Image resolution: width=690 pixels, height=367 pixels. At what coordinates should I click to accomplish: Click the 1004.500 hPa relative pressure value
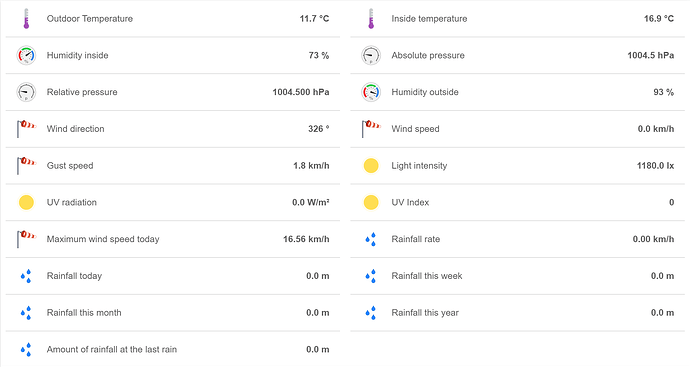pyautogui.click(x=301, y=92)
